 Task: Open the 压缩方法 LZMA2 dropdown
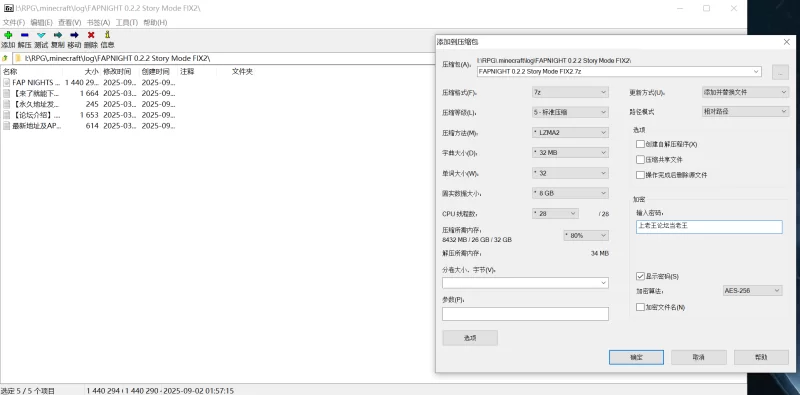click(570, 133)
